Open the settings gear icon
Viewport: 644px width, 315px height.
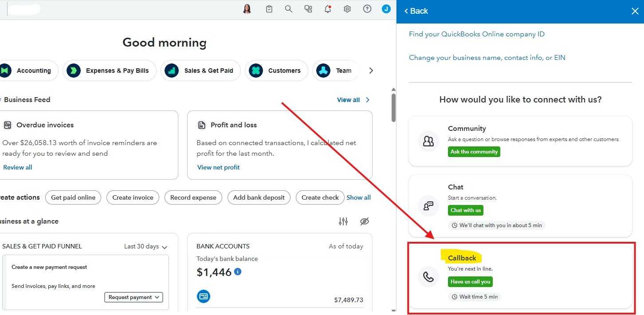click(347, 9)
